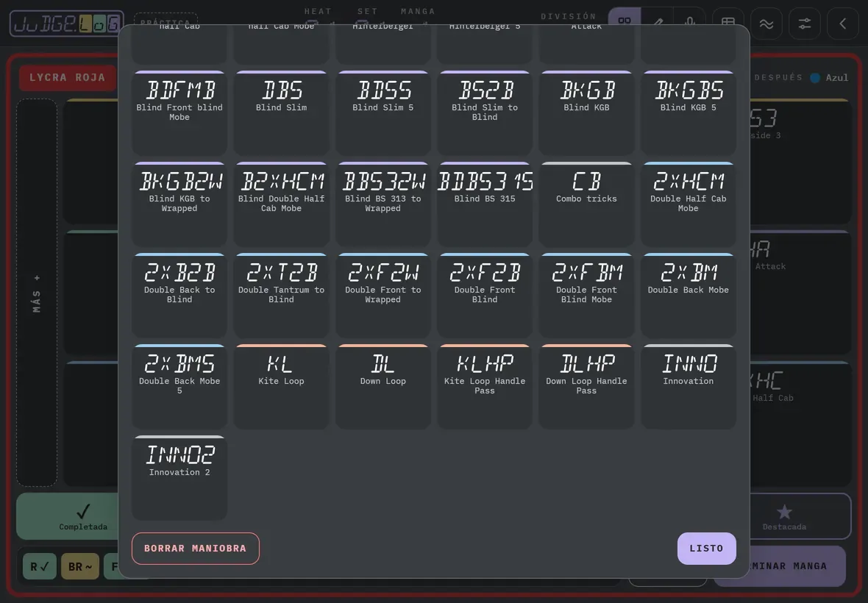Open the wave icon in top toolbar
Image resolution: width=868 pixels, height=603 pixels.
766,24
